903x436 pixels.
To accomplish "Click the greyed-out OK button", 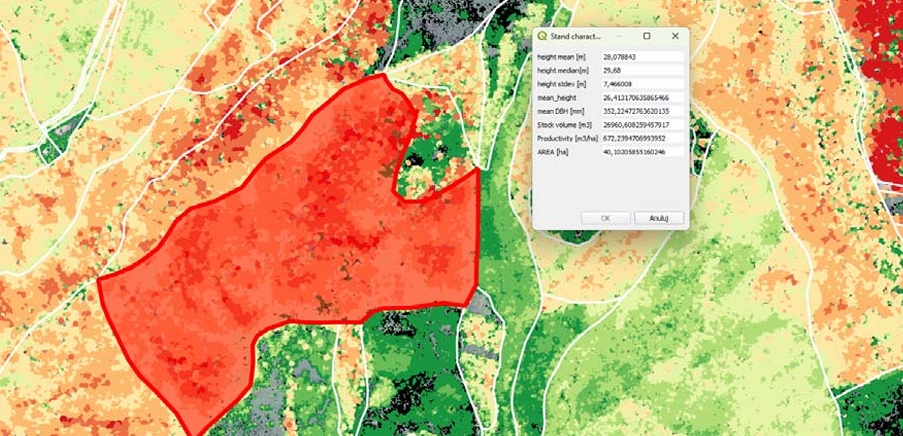I will click(607, 217).
